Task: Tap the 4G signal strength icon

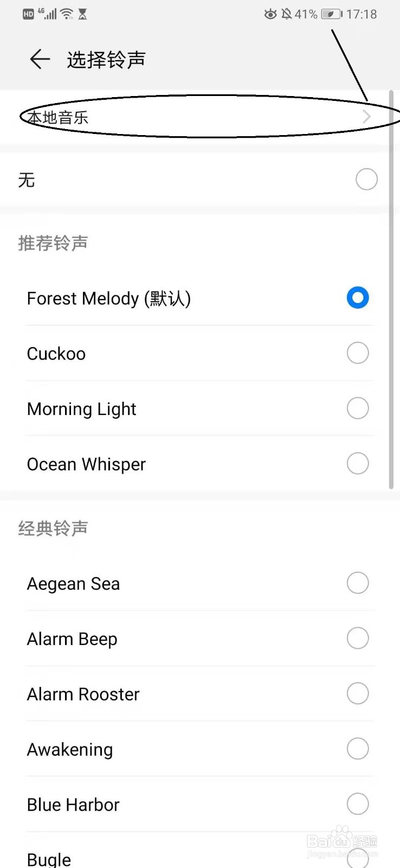Action: 48,14
